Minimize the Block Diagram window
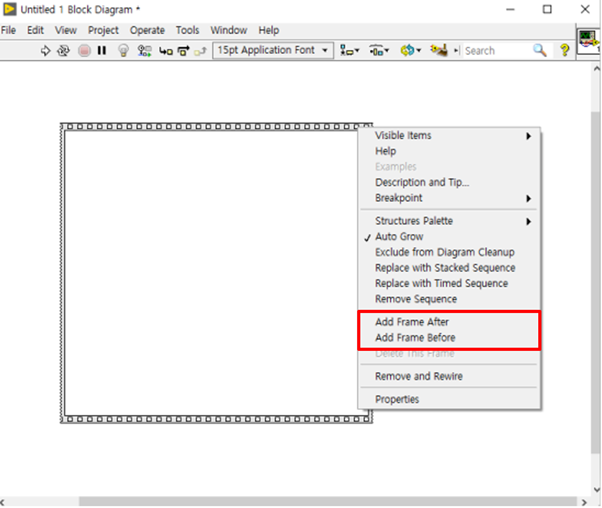This screenshot has height=508, width=602. tap(510, 9)
